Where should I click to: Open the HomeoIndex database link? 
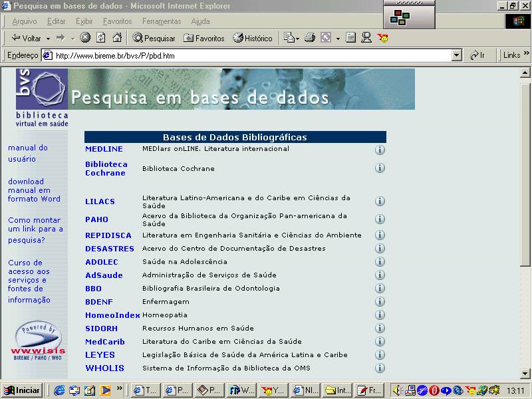(x=112, y=315)
